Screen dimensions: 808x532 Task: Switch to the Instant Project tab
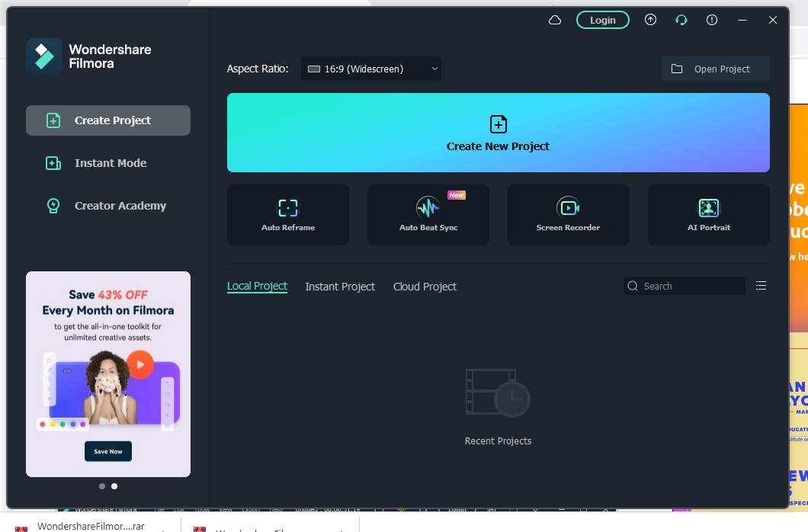[x=340, y=286]
